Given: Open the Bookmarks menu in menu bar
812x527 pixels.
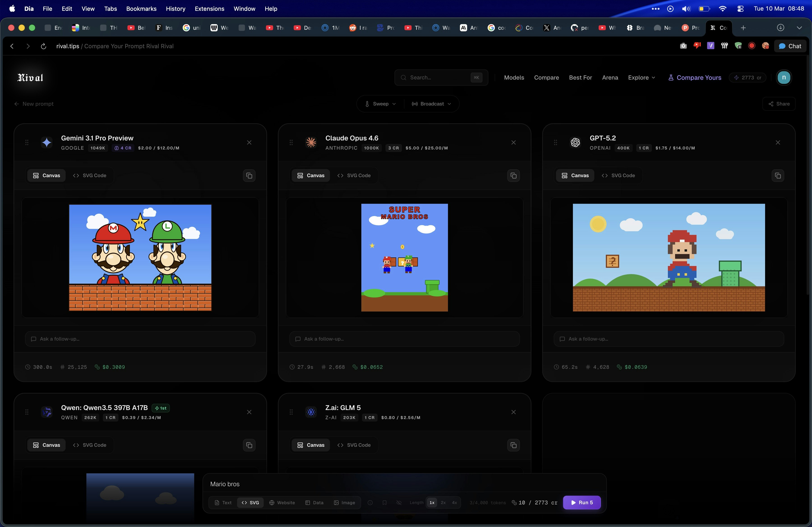Looking at the screenshot, I should (x=141, y=9).
